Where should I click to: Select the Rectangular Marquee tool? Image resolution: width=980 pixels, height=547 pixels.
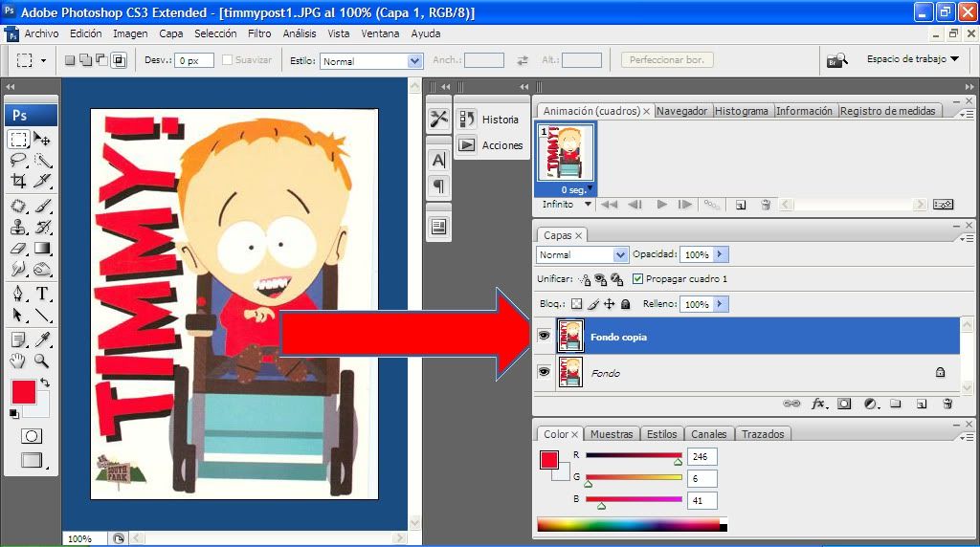point(19,139)
